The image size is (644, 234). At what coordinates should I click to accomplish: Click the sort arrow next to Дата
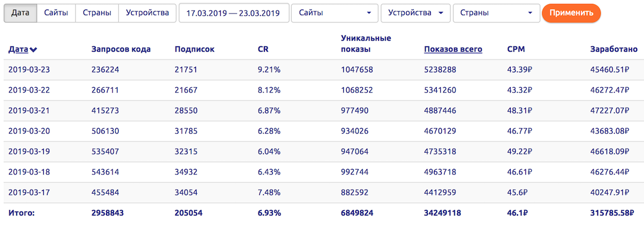click(x=34, y=49)
